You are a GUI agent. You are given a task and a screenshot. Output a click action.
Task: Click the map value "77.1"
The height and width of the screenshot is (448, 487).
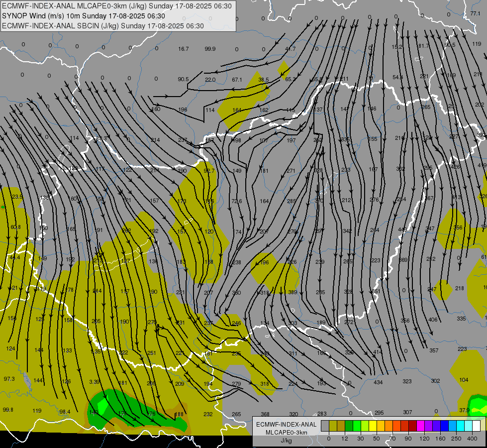coord(475,13)
